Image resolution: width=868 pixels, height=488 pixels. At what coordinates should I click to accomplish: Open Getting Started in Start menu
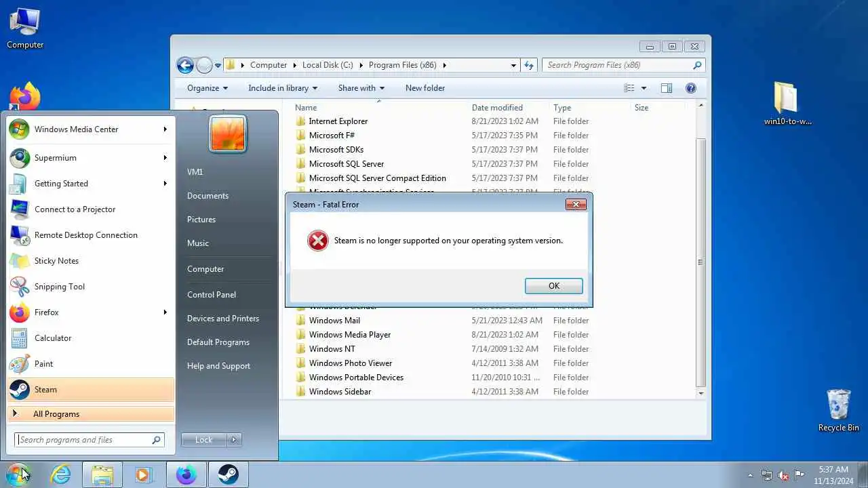point(90,184)
